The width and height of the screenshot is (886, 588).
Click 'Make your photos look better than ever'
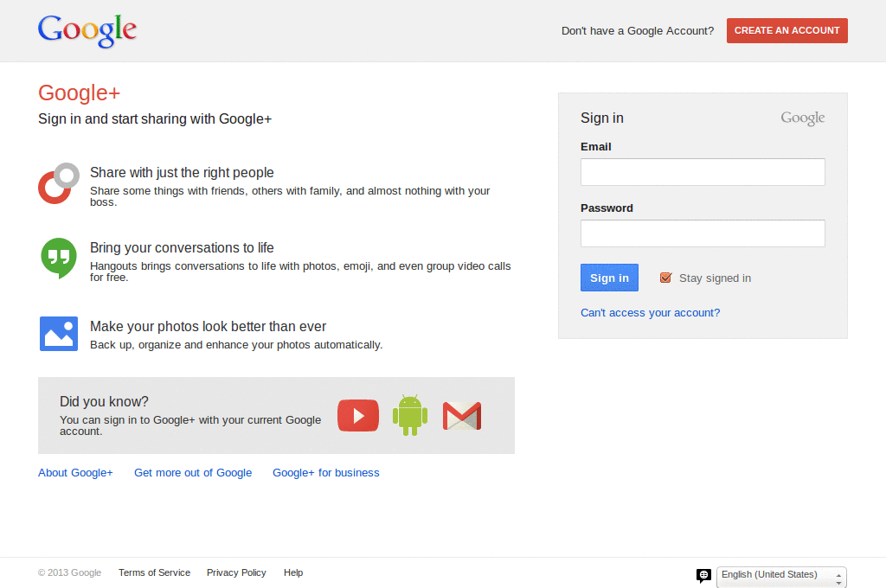coord(208,327)
